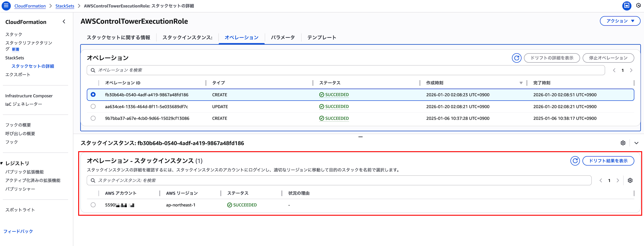Image resolution: width=644 pixels, height=246 pixels.
Task: Switch to the パラメータ tab
Action: click(x=282, y=37)
